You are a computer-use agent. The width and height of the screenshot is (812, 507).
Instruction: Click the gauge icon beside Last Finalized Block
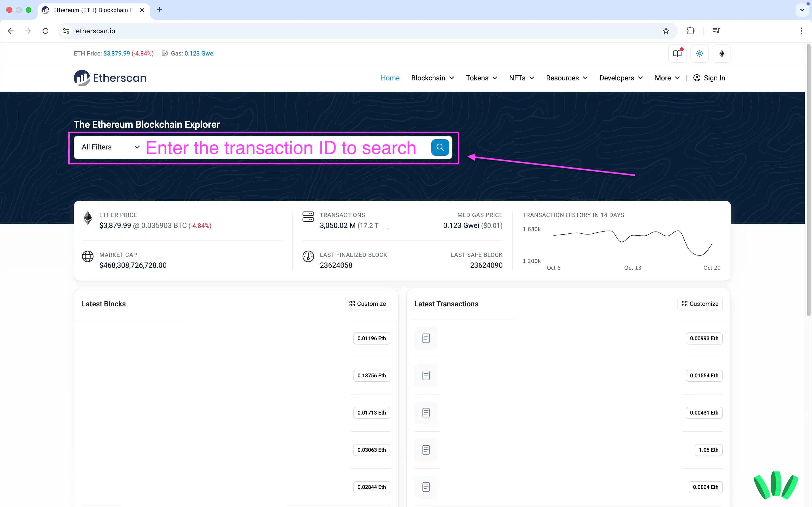pyautogui.click(x=308, y=256)
